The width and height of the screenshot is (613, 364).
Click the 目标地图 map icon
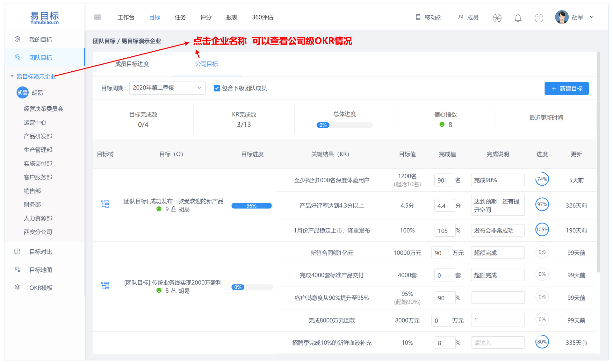click(x=18, y=270)
